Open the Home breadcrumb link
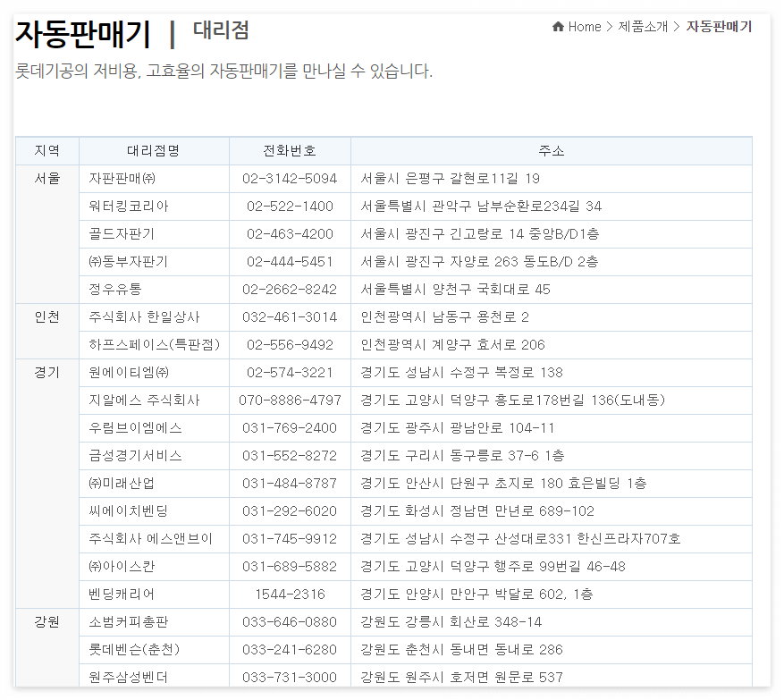Image resolution: width=784 pixels, height=700 pixels. pos(585,27)
